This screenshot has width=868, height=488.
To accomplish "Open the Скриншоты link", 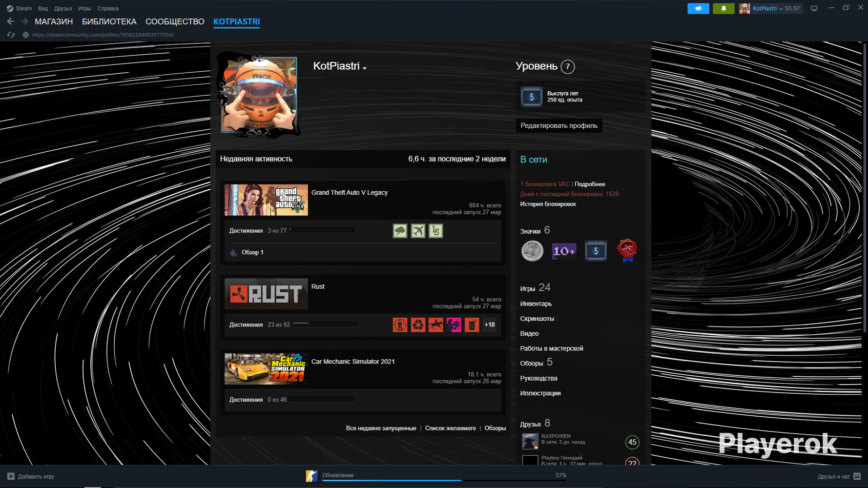I will pos(537,319).
